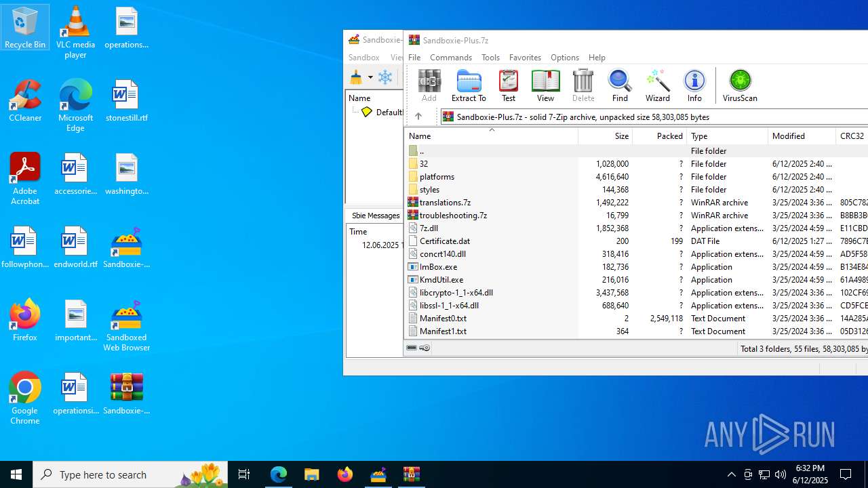Select troubleshooting.7z in the list
Screen dimensions: 868x488
coord(636,215)
